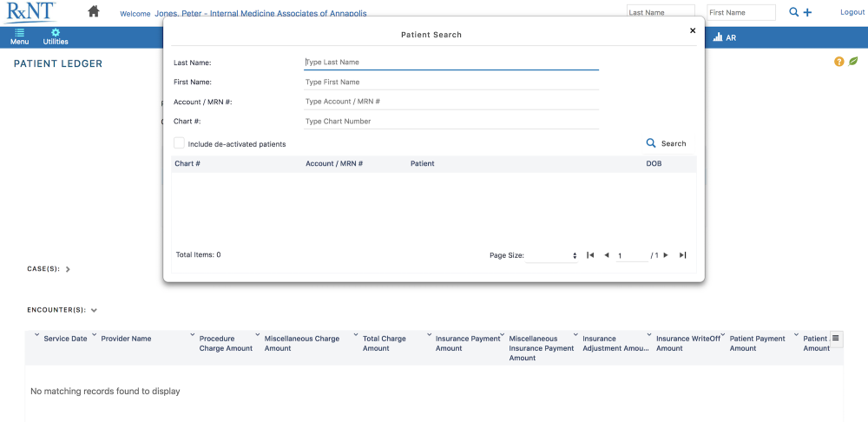
Task: Click the Account / MRN # column header
Action: pyautogui.click(x=334, y=164)
